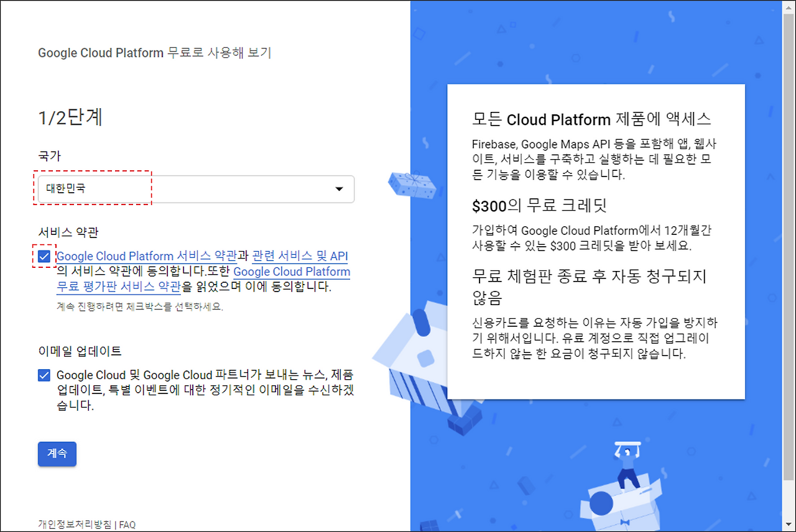Click the 12개월간 $300 크레딧 description paragraph
The width and height of the screenshot is (796, 532).
tap(592, 238)
